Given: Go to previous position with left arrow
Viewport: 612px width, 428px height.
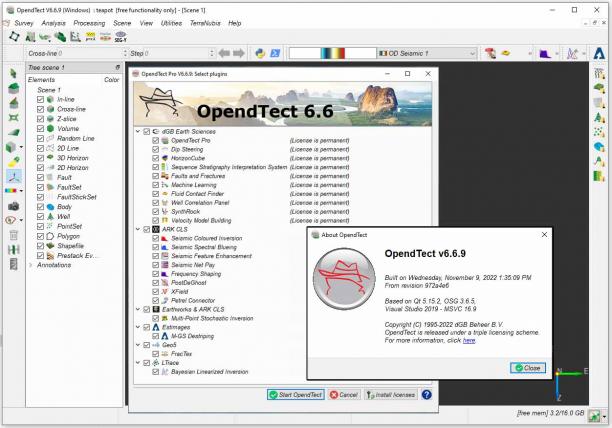Looking at the screenshot, I should coord(224,53).
